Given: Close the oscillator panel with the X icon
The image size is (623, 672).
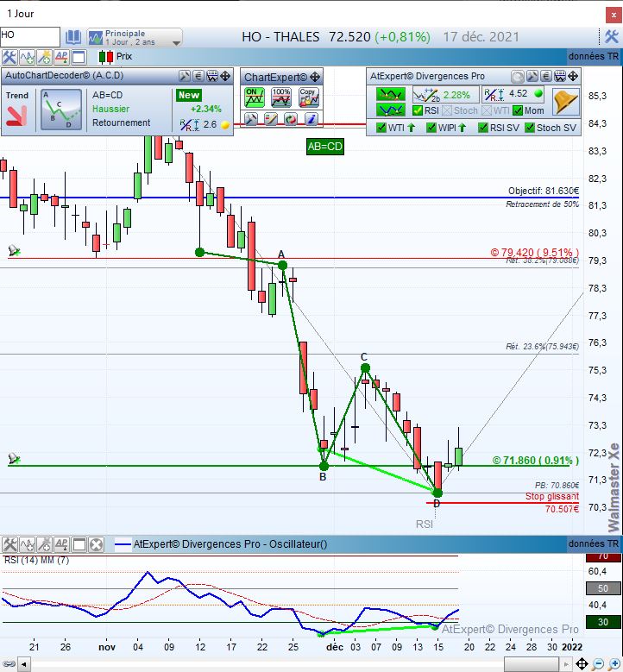Looking at the screenshot, I should (97, 544).
